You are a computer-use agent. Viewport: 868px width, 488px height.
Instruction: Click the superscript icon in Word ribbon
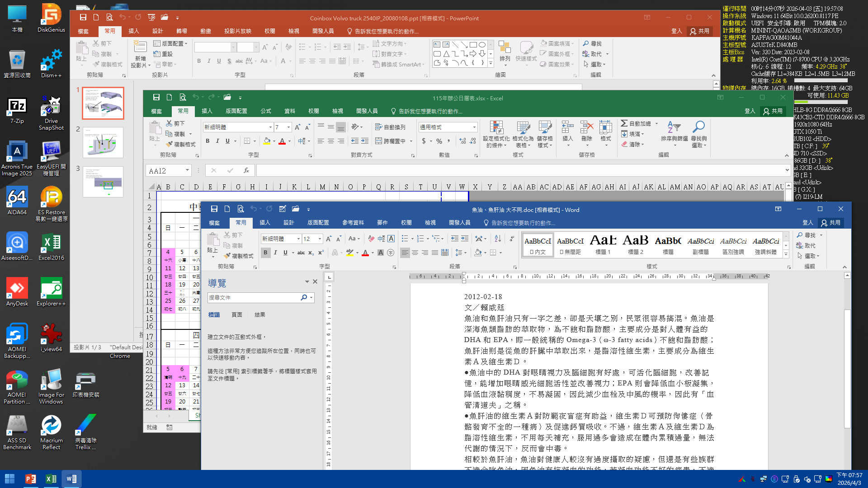(321, 253)
